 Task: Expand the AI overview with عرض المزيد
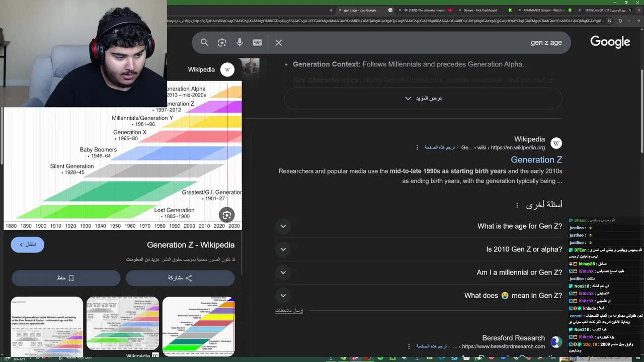click(x=423, y=98)
